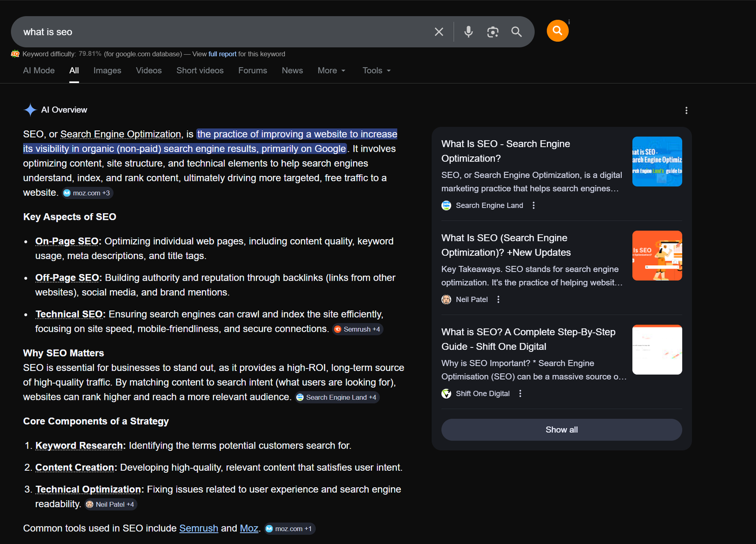Click the Technical SEO underlined term
Screen dimensions: 756x544
69,314
